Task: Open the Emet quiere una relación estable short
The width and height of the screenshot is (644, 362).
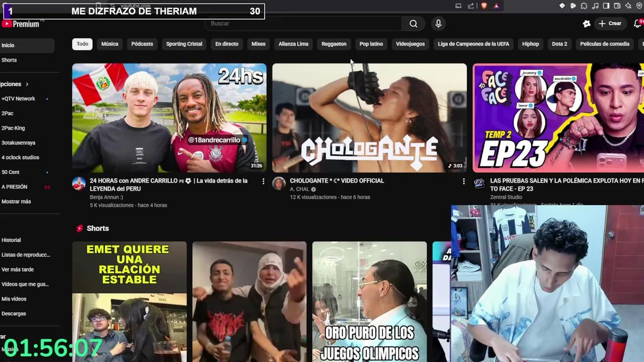Action: [x=129, y=302]
